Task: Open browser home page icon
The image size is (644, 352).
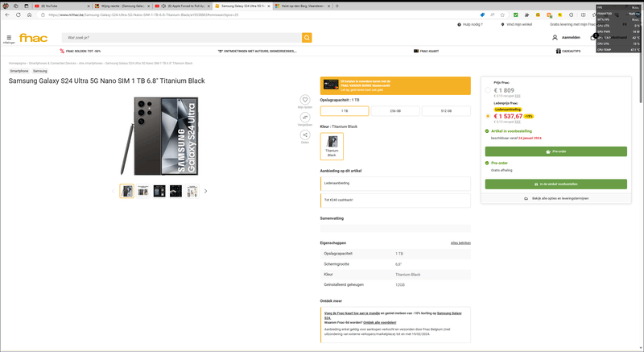Action: tap(29, 14)
